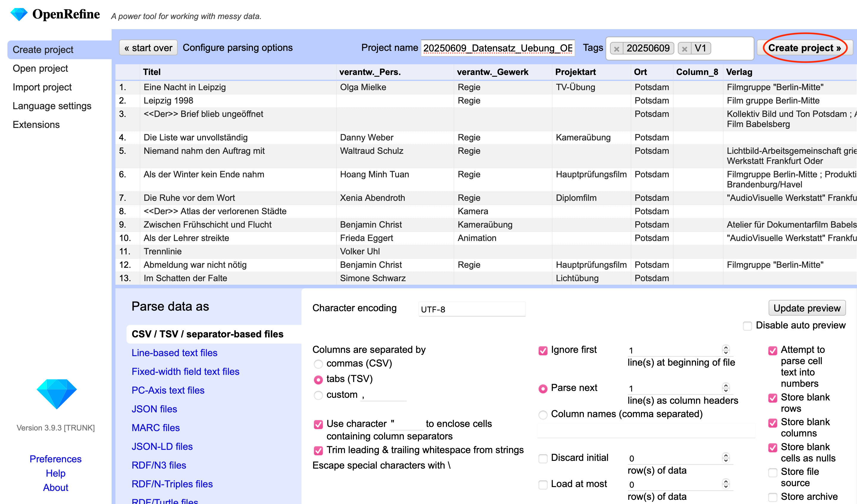Enable Store file source checkbox
The image size is (857, 504).
pyautogui.click(x=773, y=472)
